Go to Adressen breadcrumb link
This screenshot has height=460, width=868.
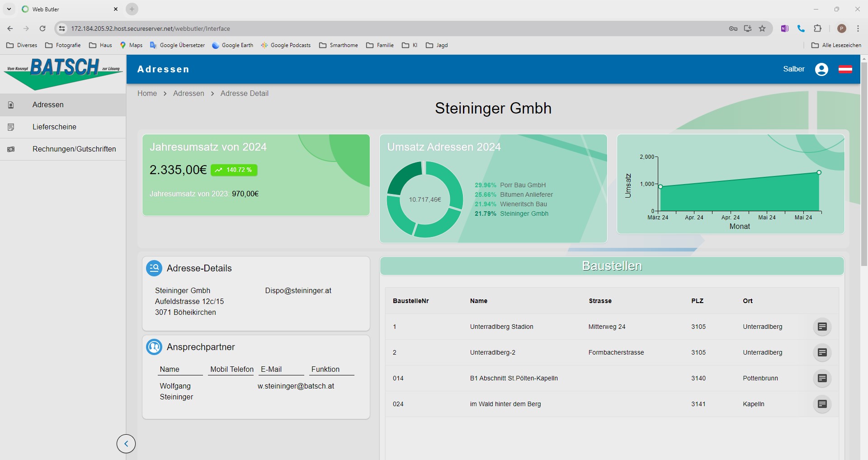[x=189, y=93]
